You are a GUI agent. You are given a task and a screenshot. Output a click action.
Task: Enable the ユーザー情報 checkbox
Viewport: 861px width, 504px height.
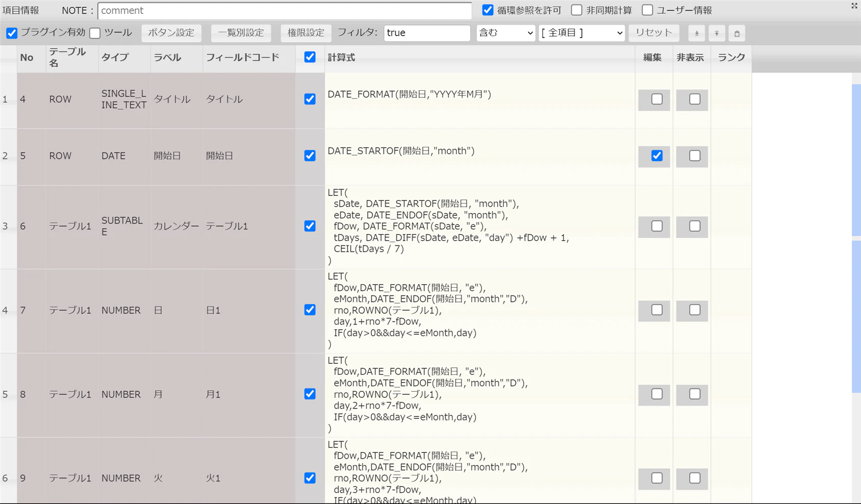click(x=647, y=10)
